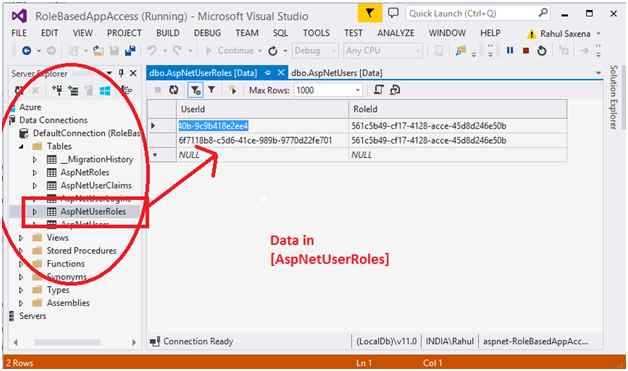Click the Server Explorer horizontal scrollbar right arrow
Screen dimensions: 628x371
click(134, 343)
